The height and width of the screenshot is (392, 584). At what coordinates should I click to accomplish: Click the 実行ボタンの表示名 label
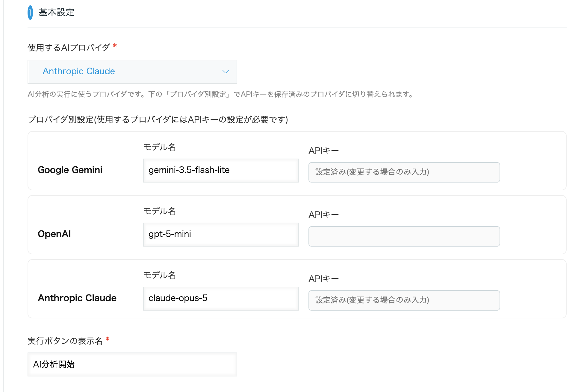coord(65,341)
